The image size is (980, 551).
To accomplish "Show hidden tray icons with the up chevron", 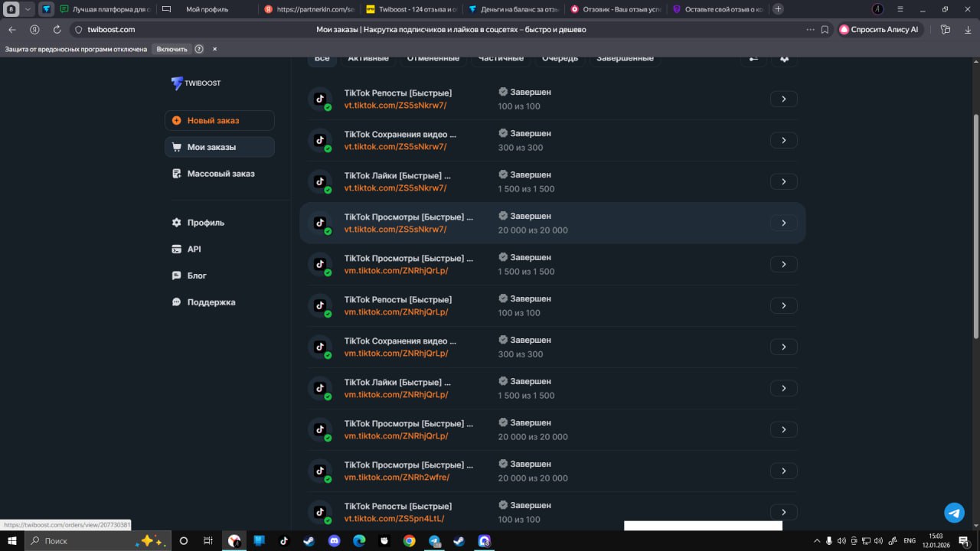I will pos(816,541).
